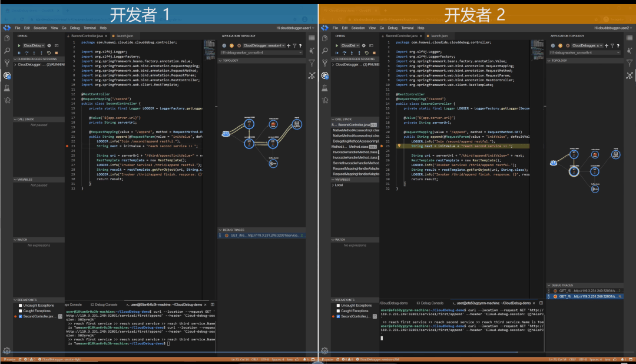Open funnel filter icon on Developer 2 right sidebar
The width and height of the screenshot is (636, 364).
[x=629, y=63]
